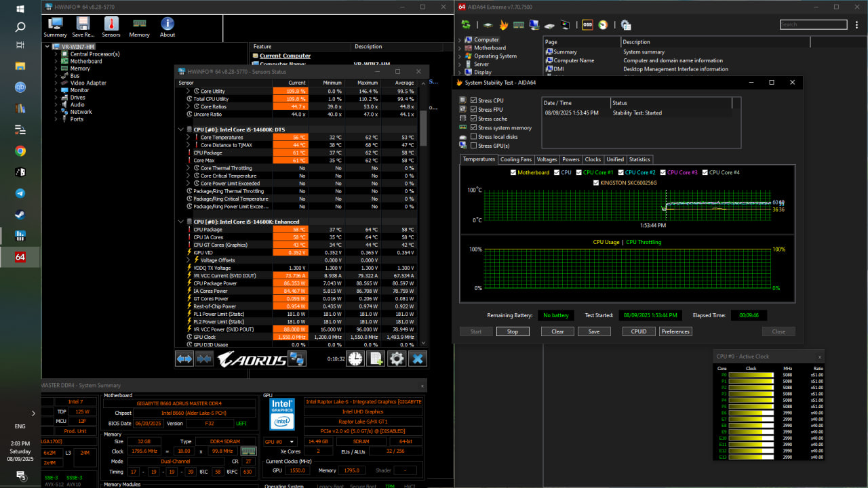Uncheck the Stress FPU checkbox
The image size is (868, 488).
click(x=474, y=109)
